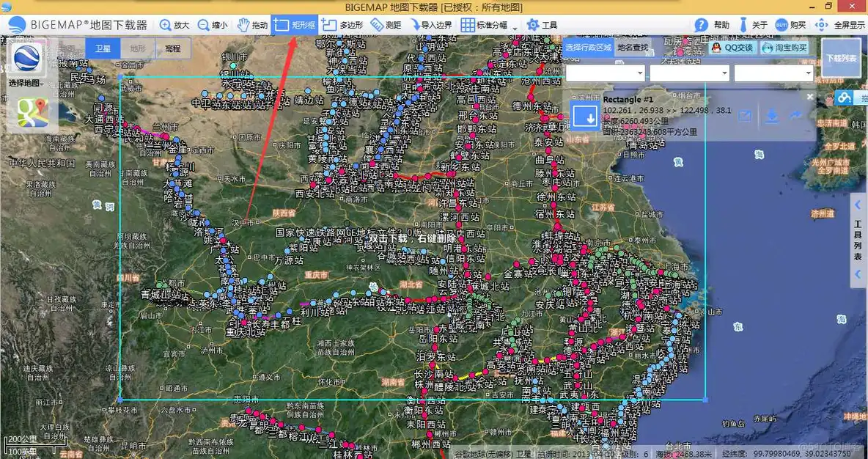Click the upper chevron above 工具列表
The height and width of the screenshot is (459, 868).
(858, 205)
